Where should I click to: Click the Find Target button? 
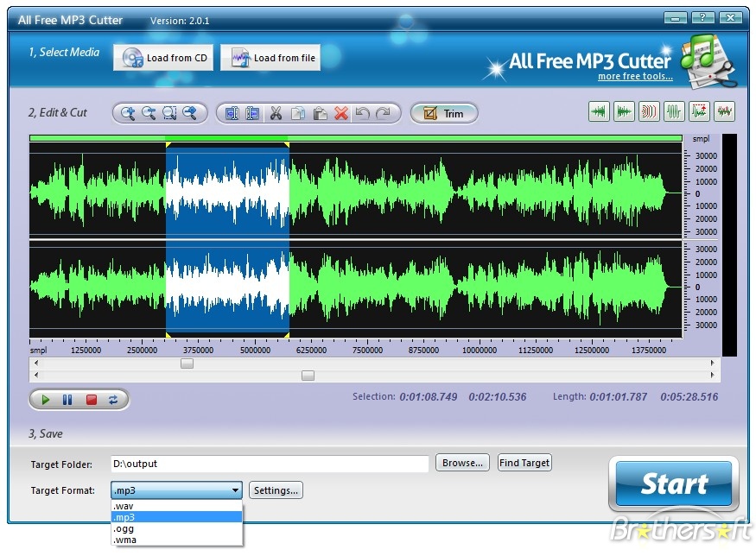pyautogui.click(x=524, y=463)
